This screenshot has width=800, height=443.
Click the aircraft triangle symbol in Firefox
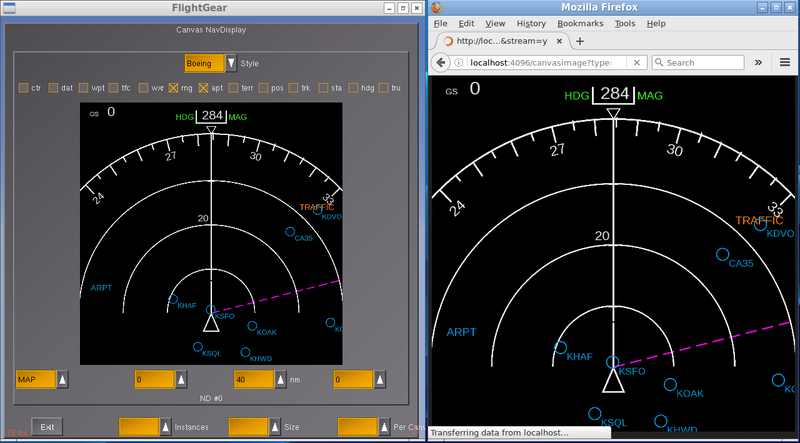[613, 381]
